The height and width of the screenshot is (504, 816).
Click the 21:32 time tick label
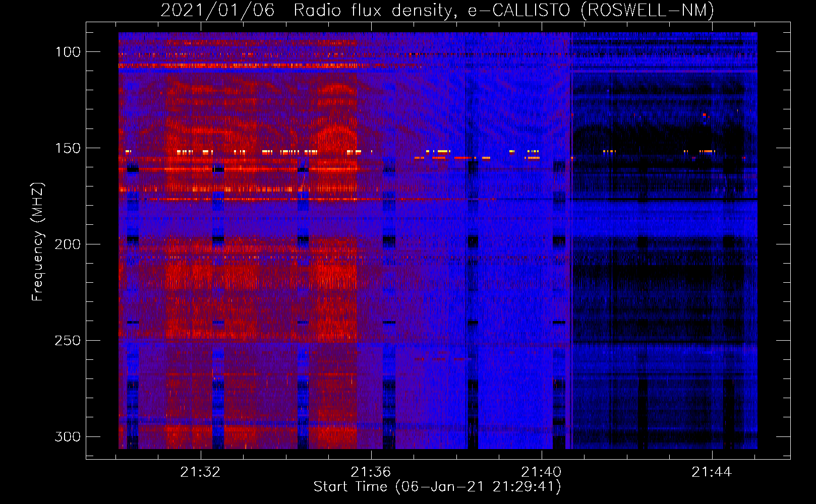pyautogui.click(x=201, y=472)
